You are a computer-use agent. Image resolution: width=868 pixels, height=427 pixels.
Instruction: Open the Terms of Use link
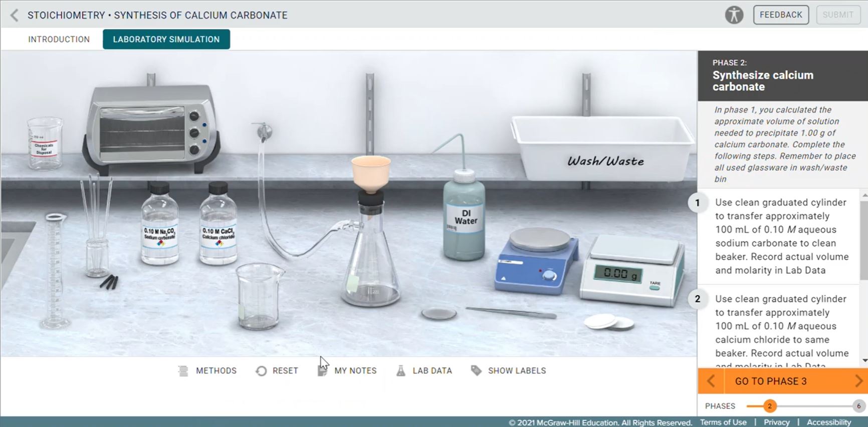click(x=723, y=422)
